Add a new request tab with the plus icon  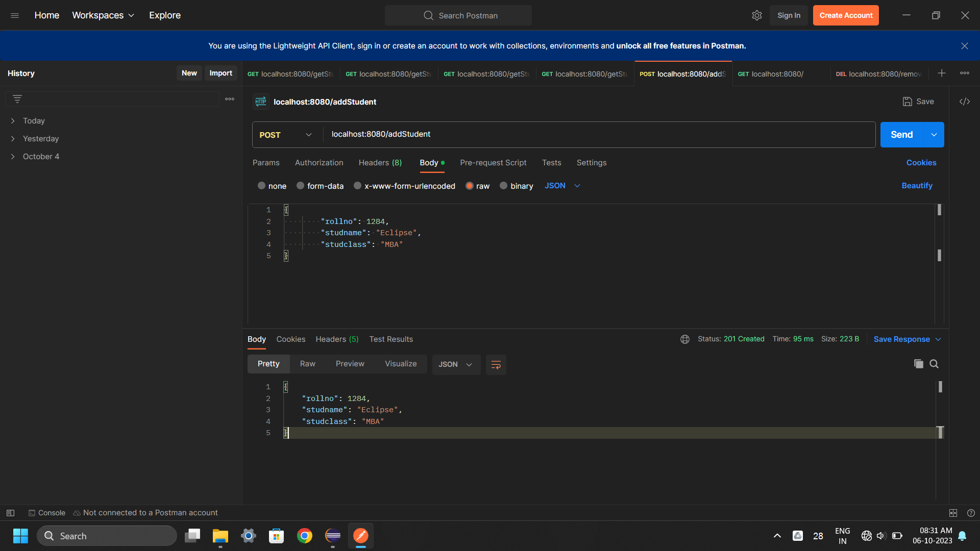(941, 73)
